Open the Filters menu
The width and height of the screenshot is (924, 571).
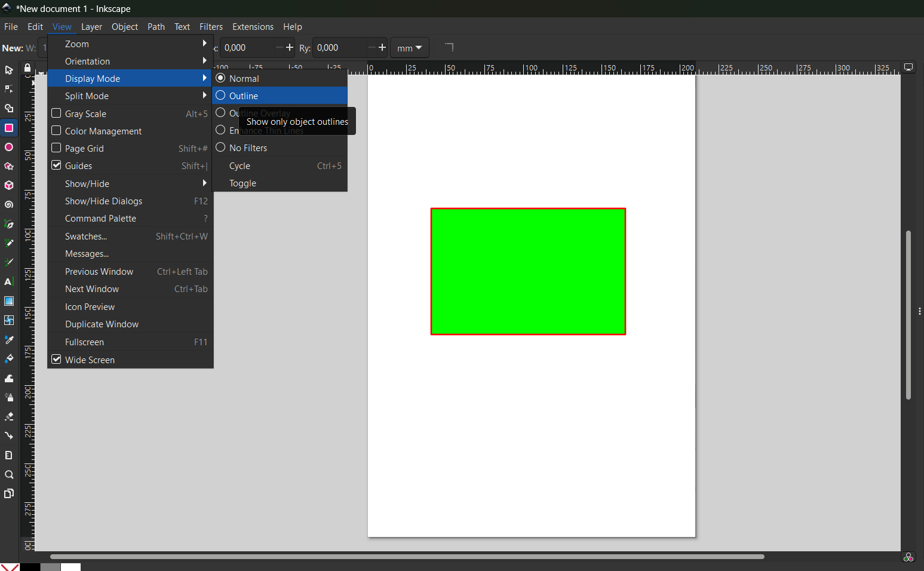211,27
